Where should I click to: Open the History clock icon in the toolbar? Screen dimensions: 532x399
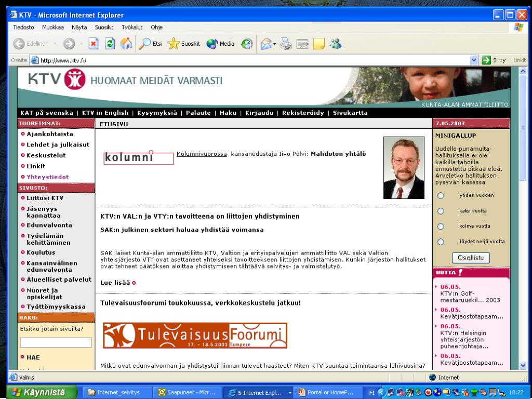pyautogui.click(x=247, y=44)
